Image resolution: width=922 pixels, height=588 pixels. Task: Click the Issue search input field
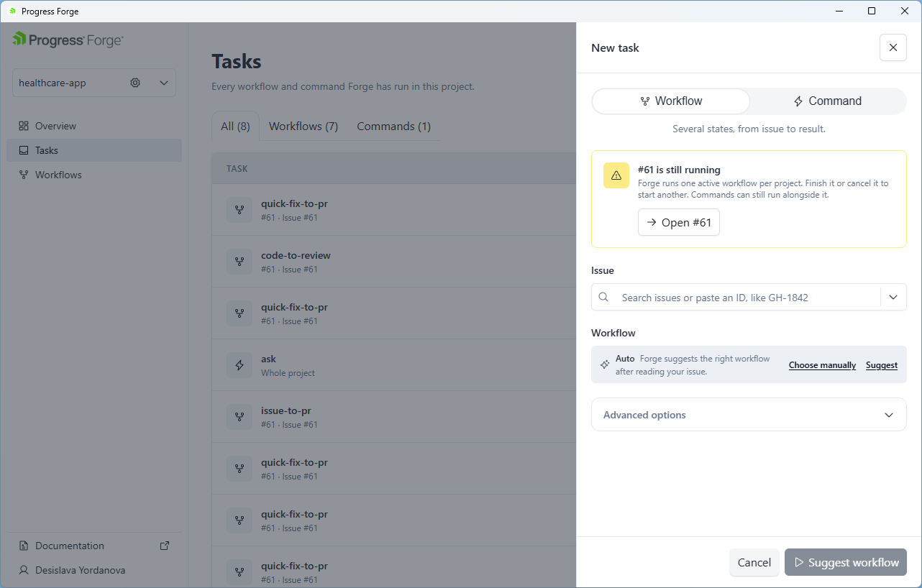point(749,297)
